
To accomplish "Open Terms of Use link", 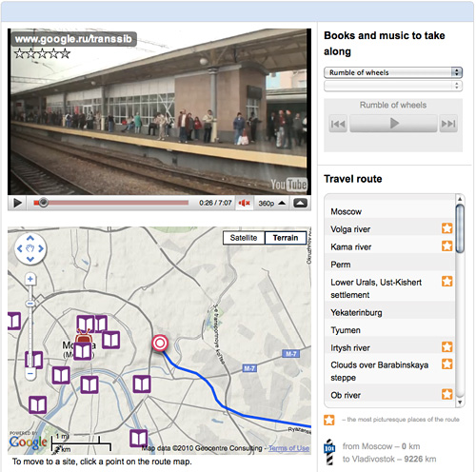I will pyautogui.click(x=288, y=448).
